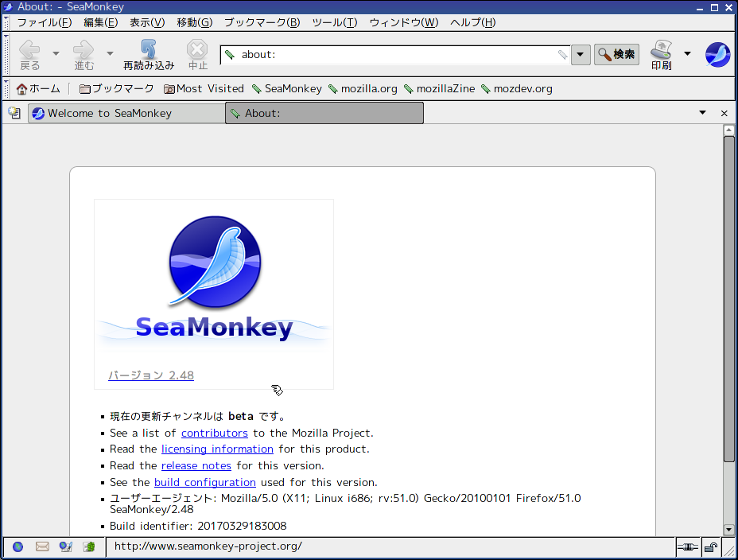Viewport: 738px width, 560px height.
Task: Click the scrollbar up arrow
Action: click(x=729, y=130)
